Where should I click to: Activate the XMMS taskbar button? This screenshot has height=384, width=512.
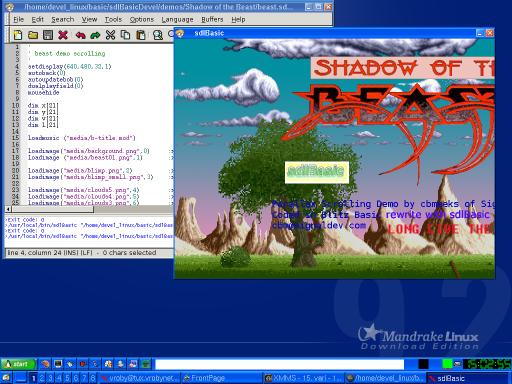[x=304, y=378]
